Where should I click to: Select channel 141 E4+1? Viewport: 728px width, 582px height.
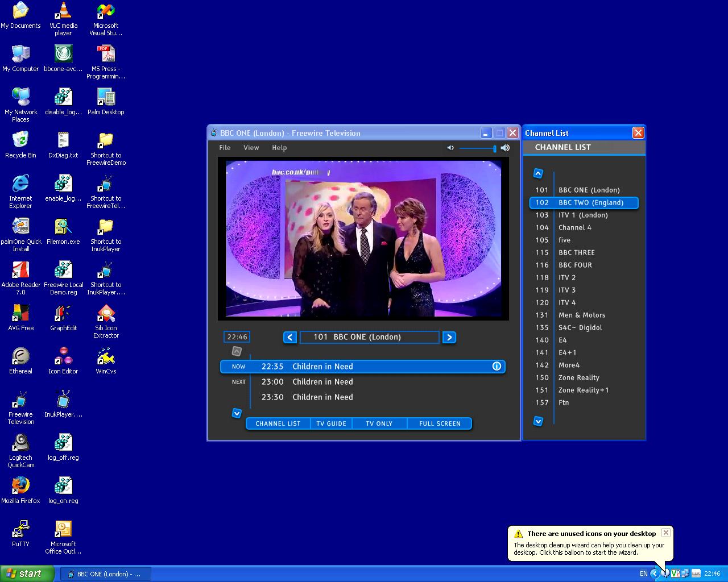584,353
